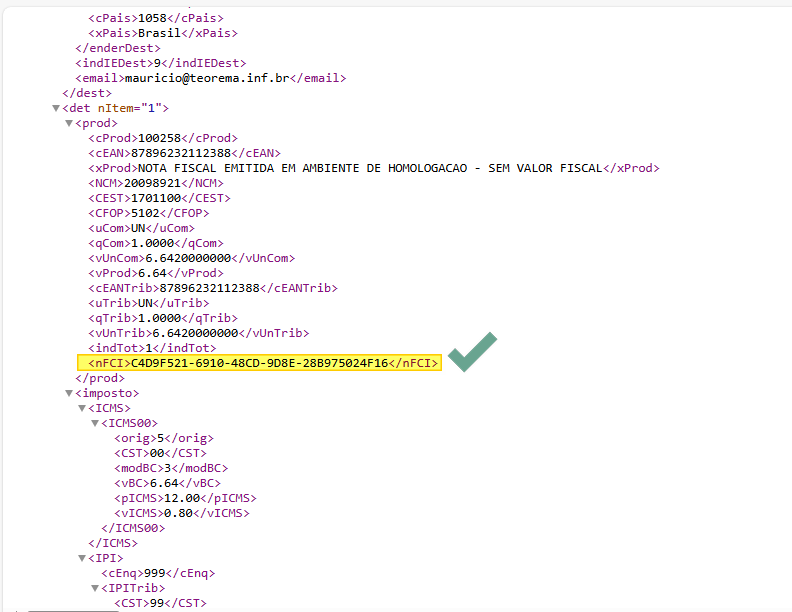
Task: Click the pICMS 12.00 line
Action: (x=185, y=498)
